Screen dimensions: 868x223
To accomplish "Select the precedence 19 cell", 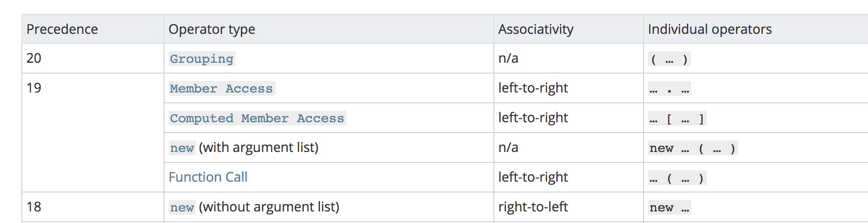I will point(34,88).
